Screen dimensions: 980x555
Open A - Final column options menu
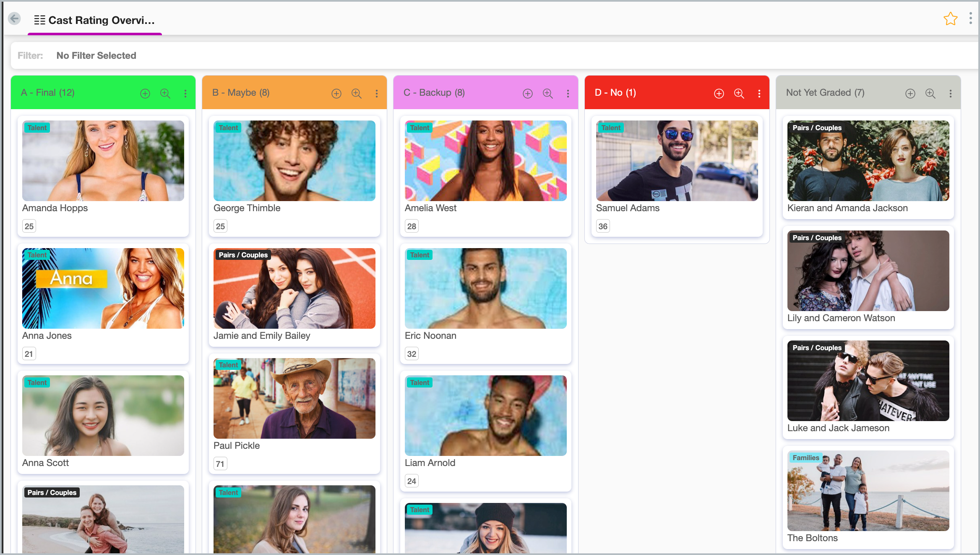click(185, 94)
